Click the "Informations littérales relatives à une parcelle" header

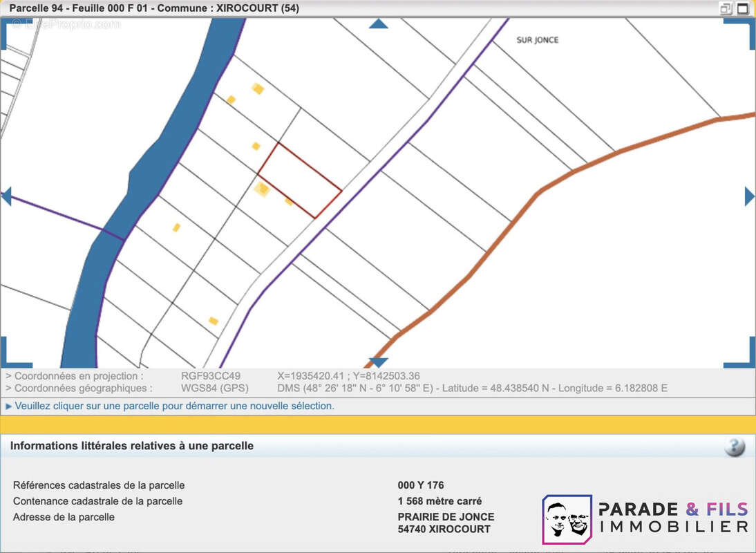(x=131, y=446)
